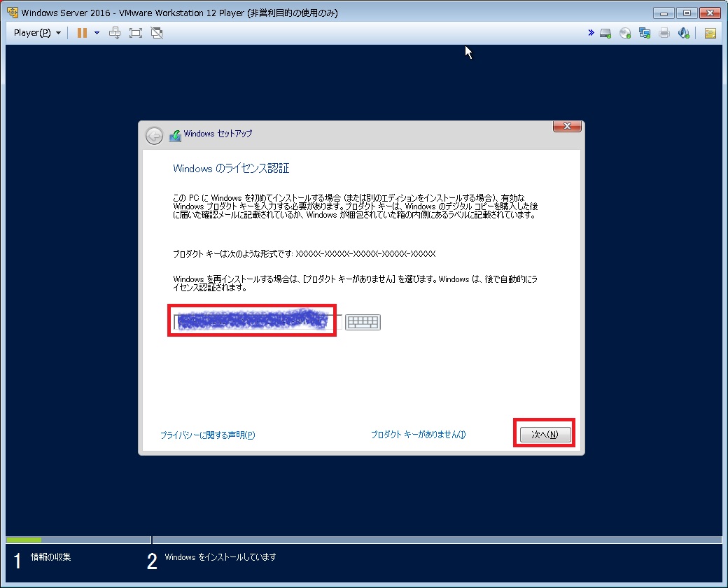This screenshot has height=588, width=728.
Task: Expand the suspend button dropdown arrow
Action: click(x=97, y=33)
